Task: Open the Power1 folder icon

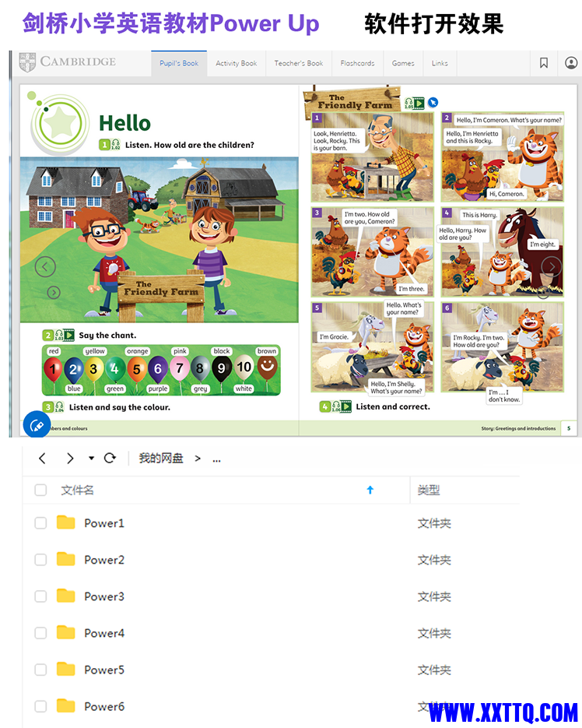Action: tap(66, 522)
